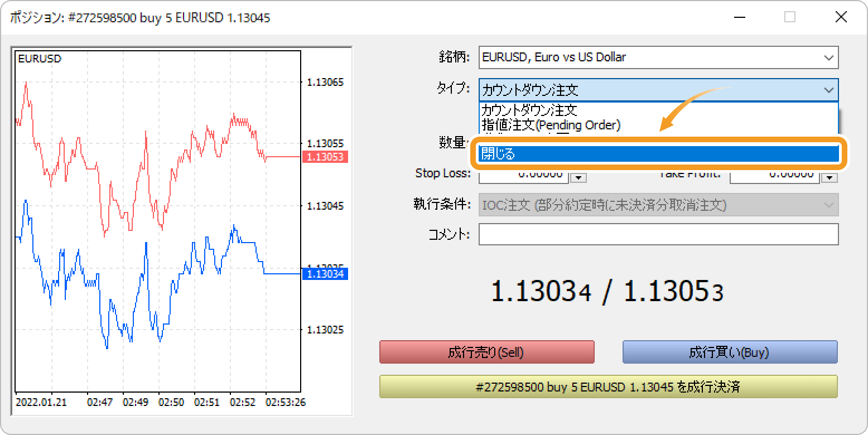Screen dimensions: 868x435
Task: Click the EURUSD label on the tick chart
Action: click(40, 59)
